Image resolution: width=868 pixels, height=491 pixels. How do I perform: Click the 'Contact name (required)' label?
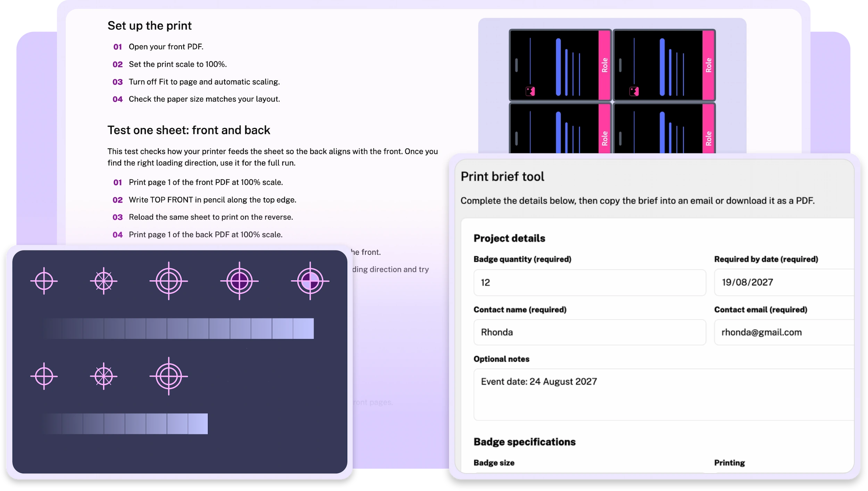[x=520, y=310]
